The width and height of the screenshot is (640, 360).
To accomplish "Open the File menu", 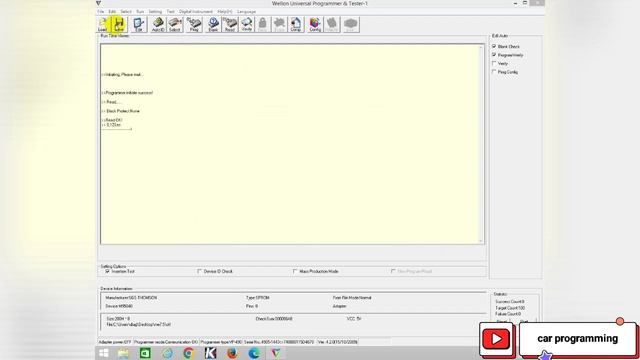I will pos(100,11).
